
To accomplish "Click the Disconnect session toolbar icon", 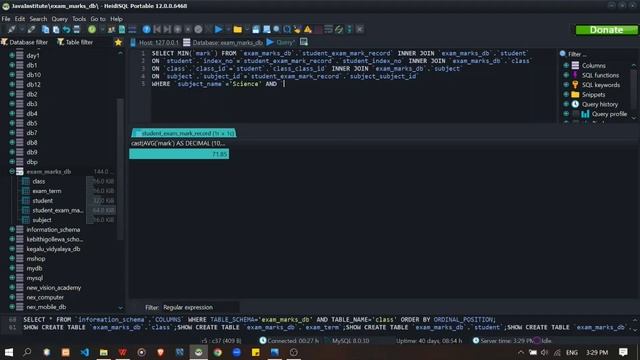I will click(31, 29).
